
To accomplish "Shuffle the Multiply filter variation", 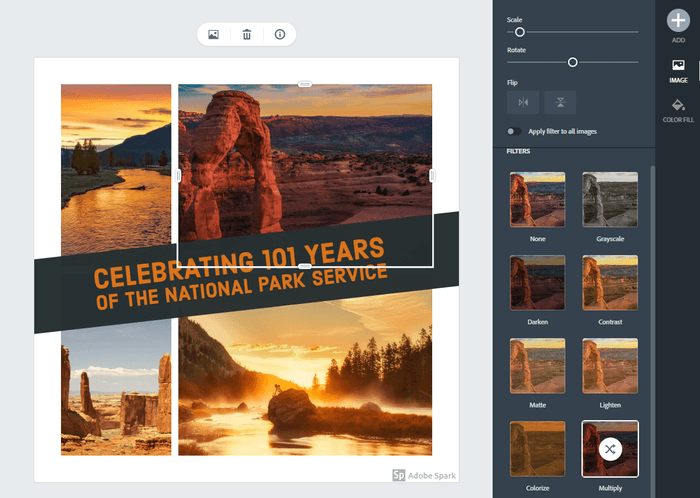I will pyautogui.click(x=610, y=449).
